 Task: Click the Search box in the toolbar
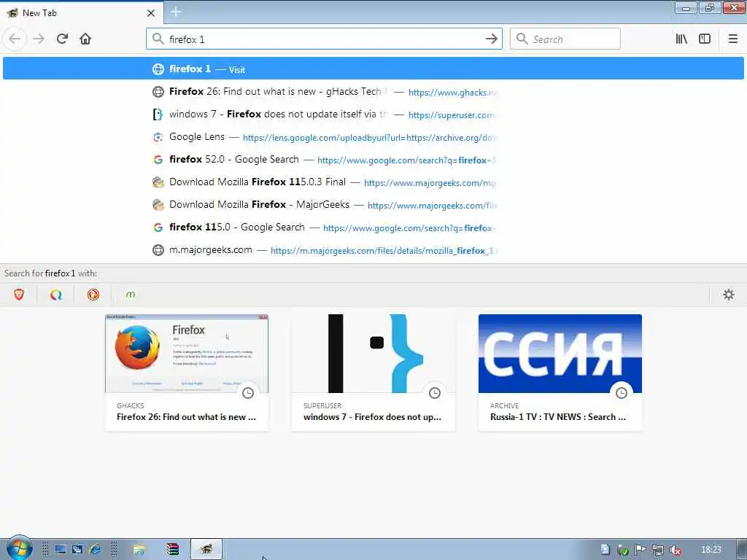[565, 39]
